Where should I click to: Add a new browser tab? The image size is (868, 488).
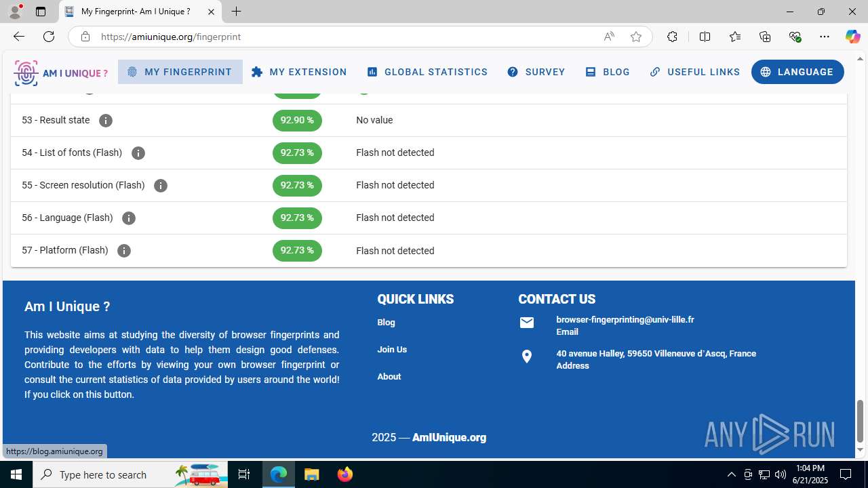[236, 12]
